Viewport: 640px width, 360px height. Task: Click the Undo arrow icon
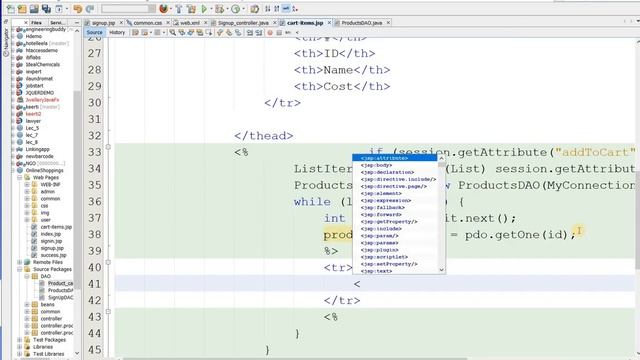point(78,9)
